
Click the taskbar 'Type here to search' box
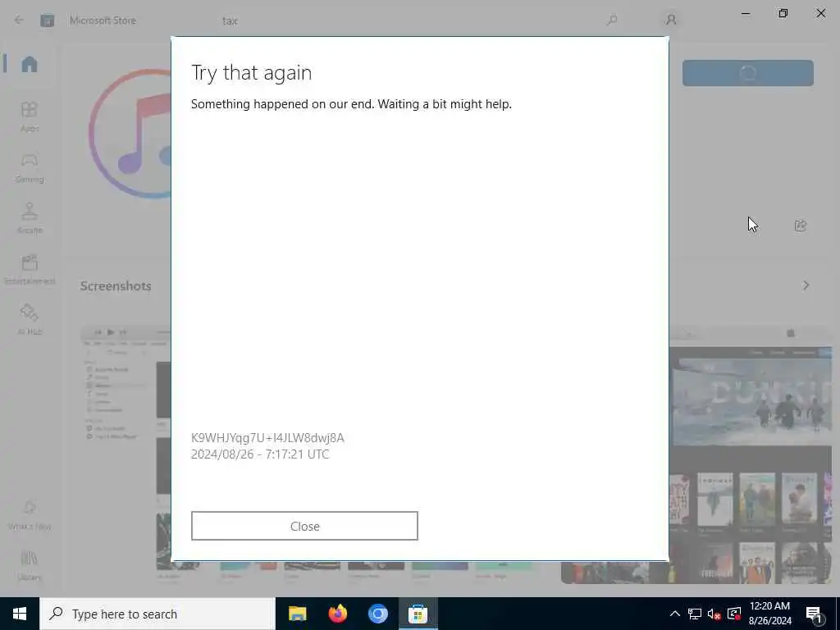point(157,614)
